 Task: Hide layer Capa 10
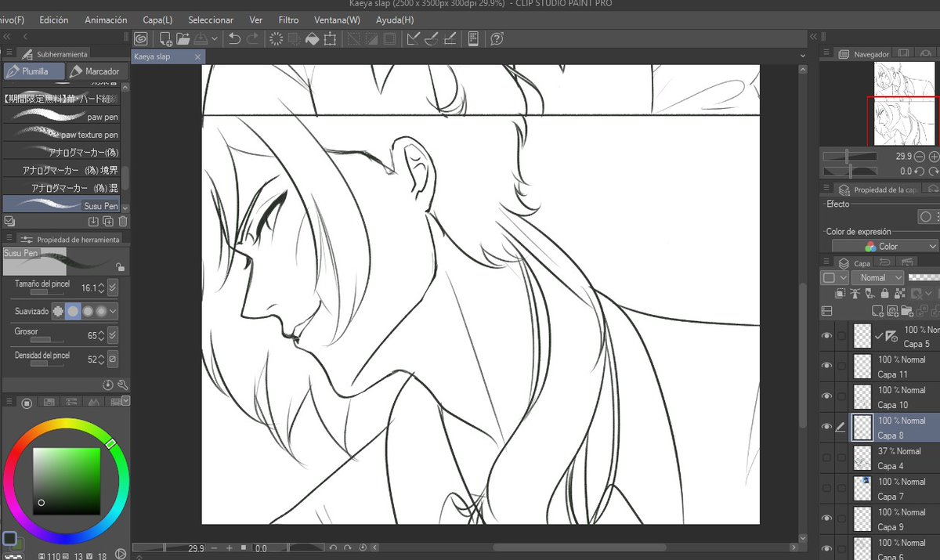click(826, 396)
